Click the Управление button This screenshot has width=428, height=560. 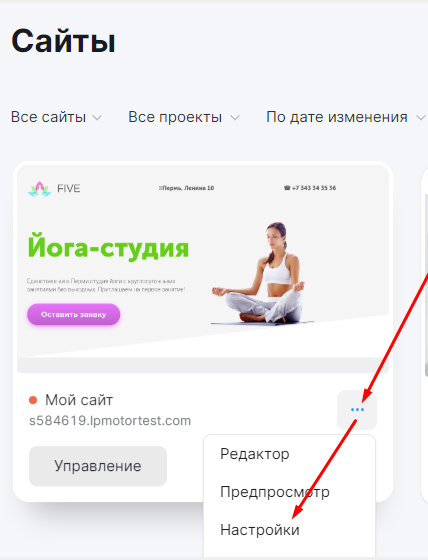(98, 466)
